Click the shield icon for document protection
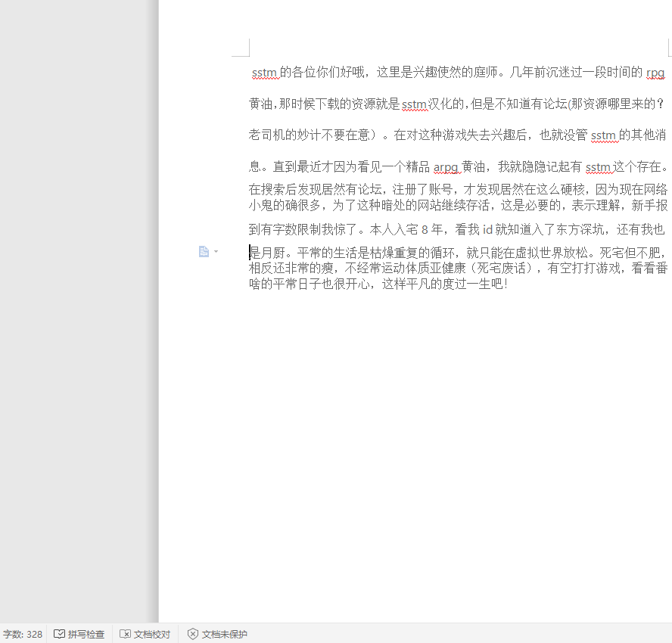The width and height of the screenshot is (672, 643). tap(193, 634)
